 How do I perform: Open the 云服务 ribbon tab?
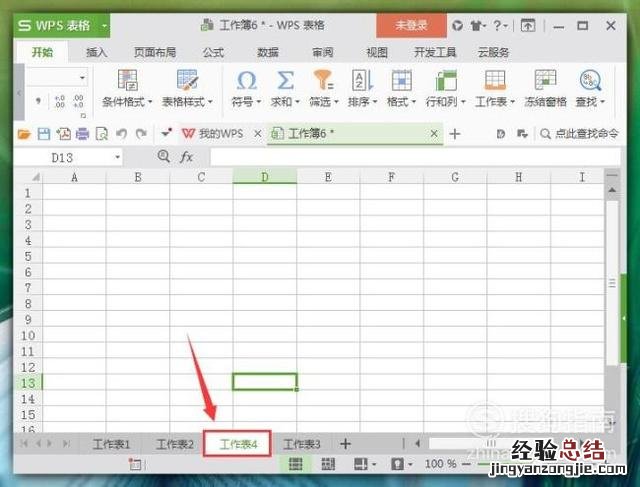click(x=493, y=52)
